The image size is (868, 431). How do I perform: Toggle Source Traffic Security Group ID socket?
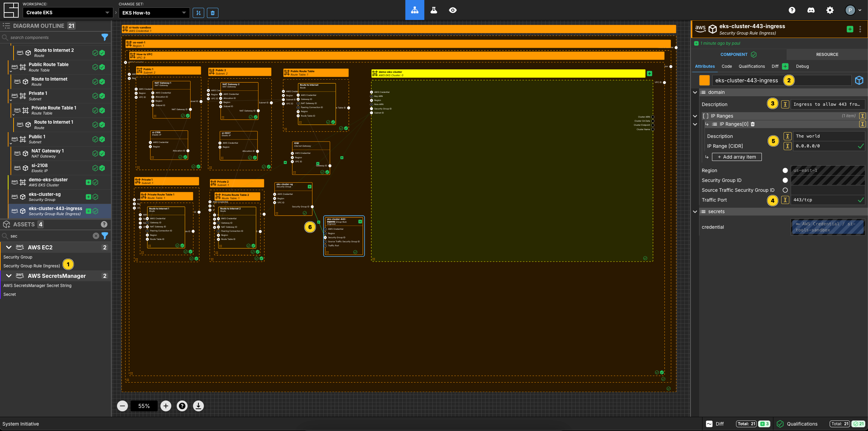(785, 190)
